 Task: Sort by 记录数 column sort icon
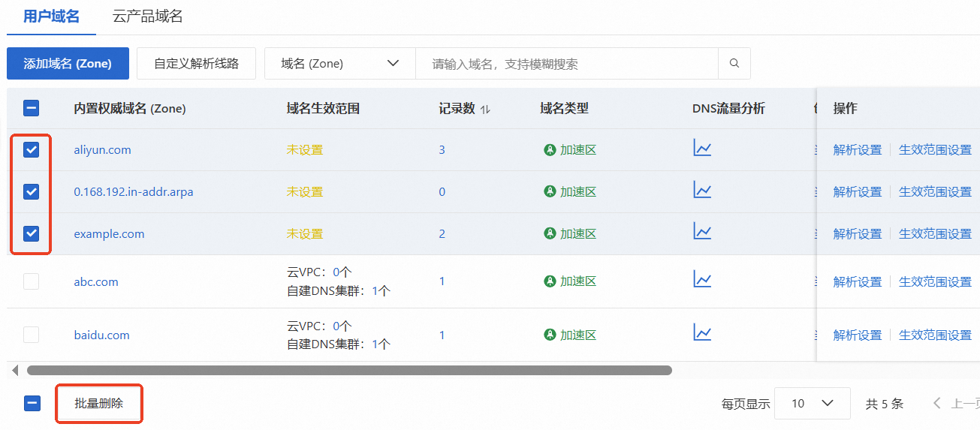click(485, 110)
